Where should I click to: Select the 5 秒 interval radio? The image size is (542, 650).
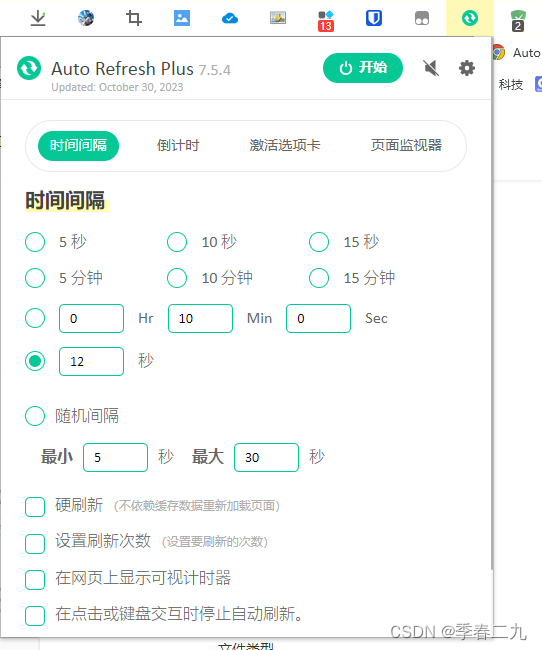pos(35,242)
